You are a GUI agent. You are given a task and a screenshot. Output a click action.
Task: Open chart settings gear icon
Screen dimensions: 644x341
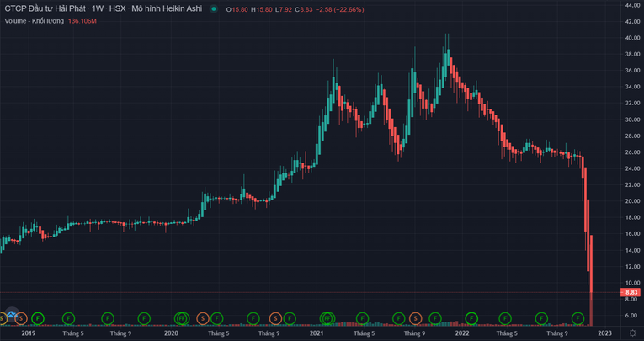(x=632, y=333)
